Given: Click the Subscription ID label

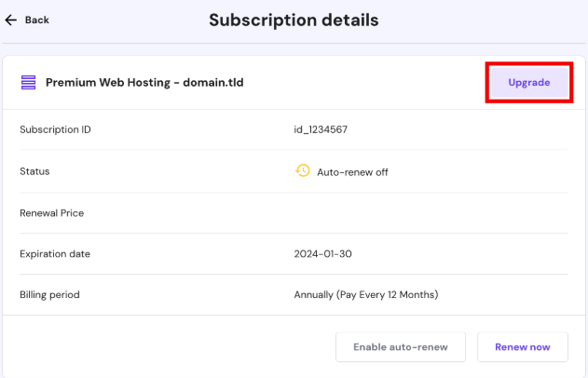Looking at the screenshot, I should pyautogui.click(x=55, y=129).
